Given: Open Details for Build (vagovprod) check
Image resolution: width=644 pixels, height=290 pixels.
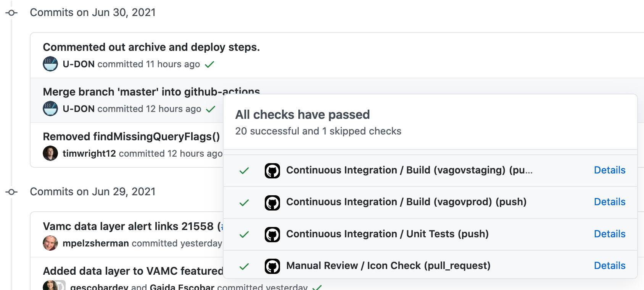Looking at the screenshot, I should click(609, 202).
